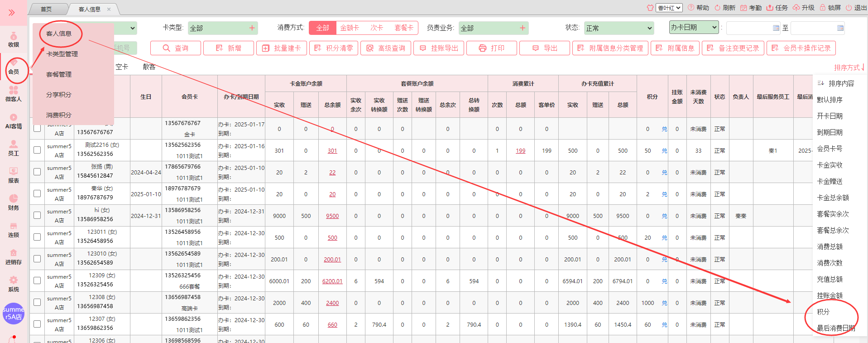Select 消费积分 in member submenu
The height and width of the screenshot is (343, 868).
pyautogui.click(x=59, y=115)
